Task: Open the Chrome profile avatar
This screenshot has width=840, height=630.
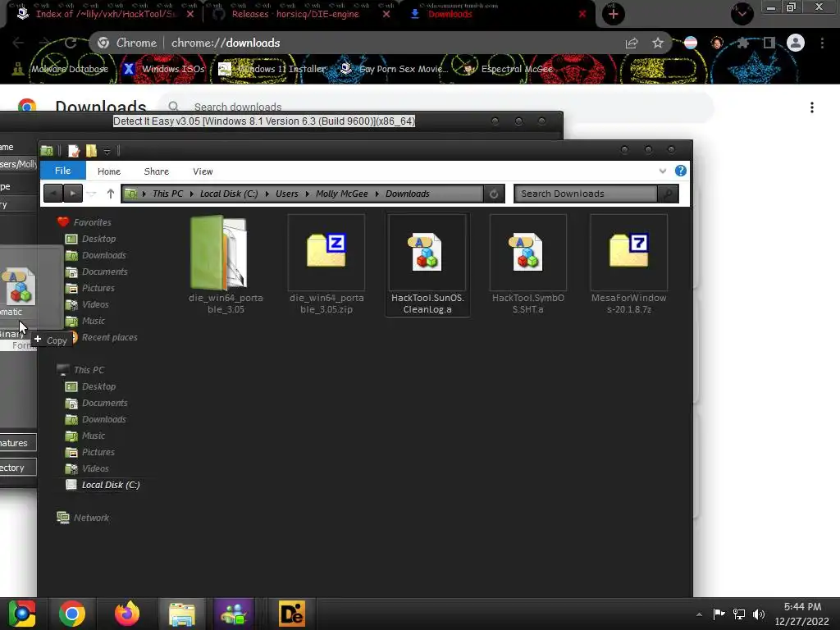Action: coord(796,43)
